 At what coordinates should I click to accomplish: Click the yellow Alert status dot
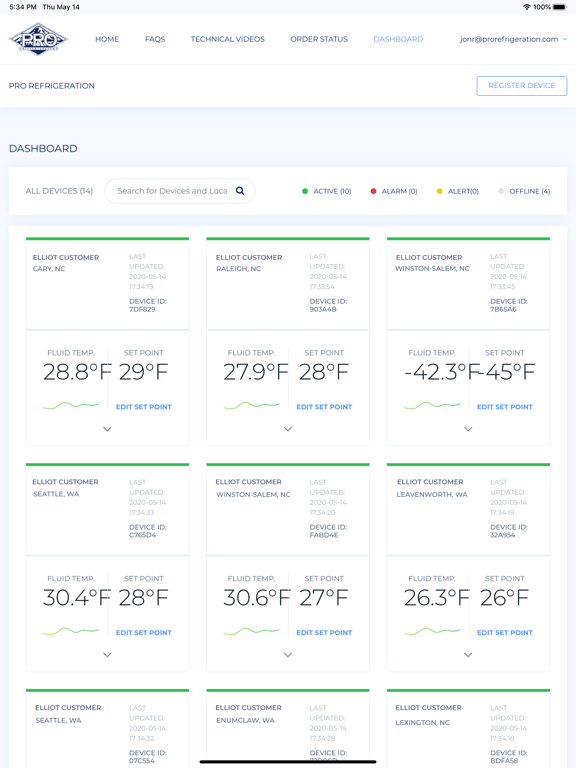pyautogui.click(x=439, y=191)
